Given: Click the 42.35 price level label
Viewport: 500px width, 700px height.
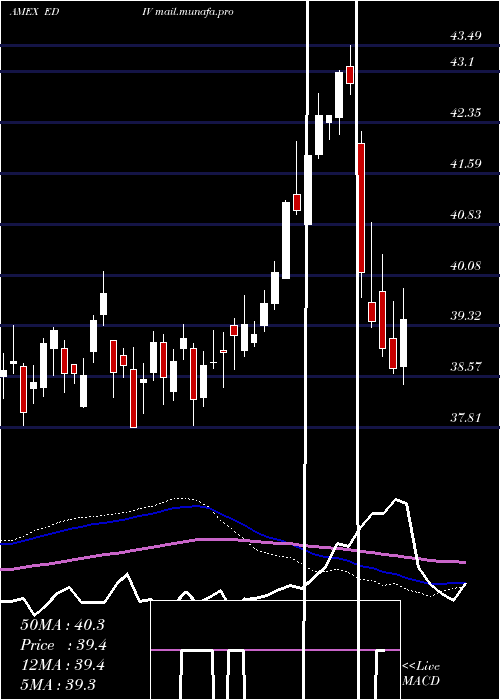Looking at the screenshot, I should [x=466, y=112].
